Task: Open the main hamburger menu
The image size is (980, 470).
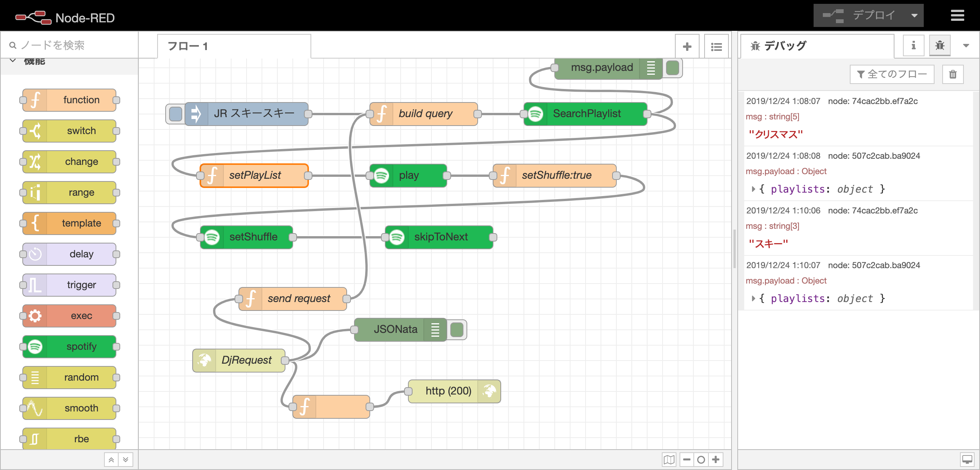Action: click(957, 15)
